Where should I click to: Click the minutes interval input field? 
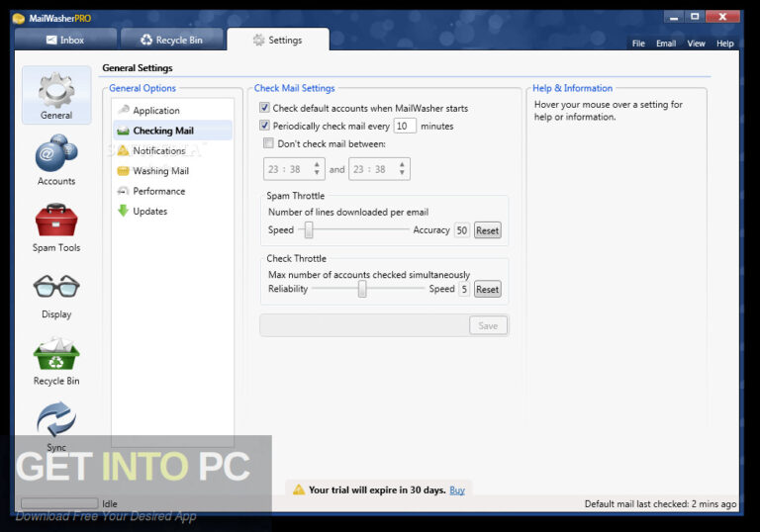point(405,126)
